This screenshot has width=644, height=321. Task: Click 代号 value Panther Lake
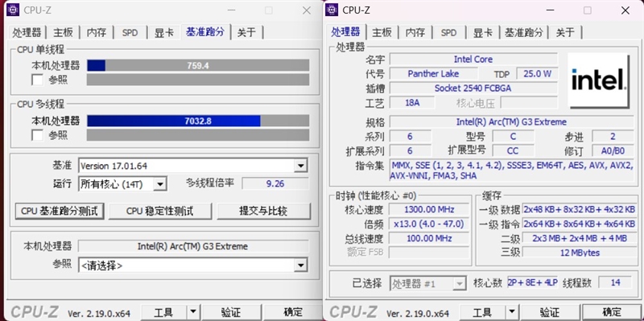coord(433,73)
